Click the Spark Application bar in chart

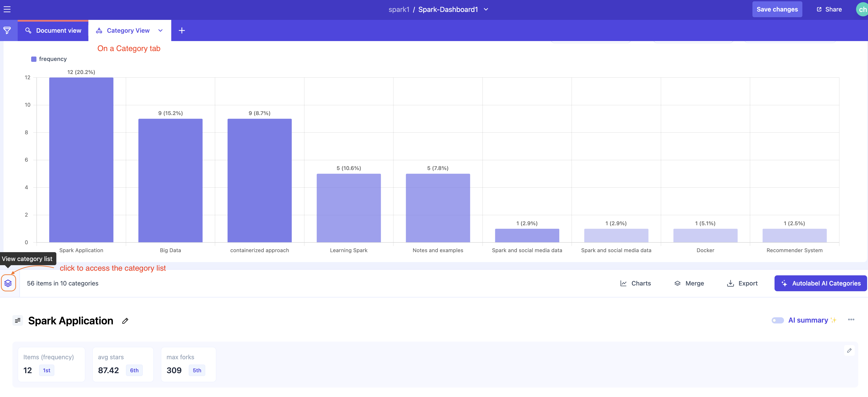click(81, 160)
